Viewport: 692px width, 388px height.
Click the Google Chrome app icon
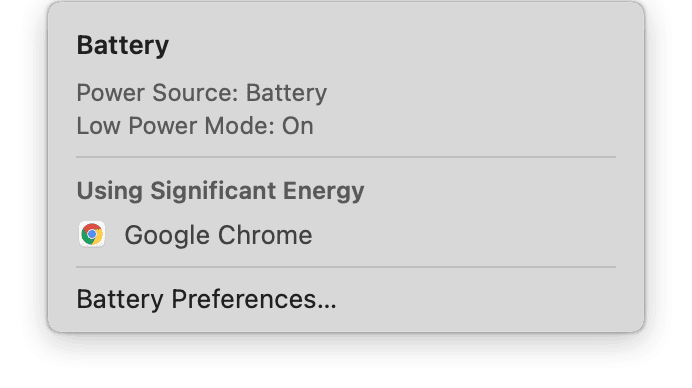pyautogui.click(x=92, y=234)
